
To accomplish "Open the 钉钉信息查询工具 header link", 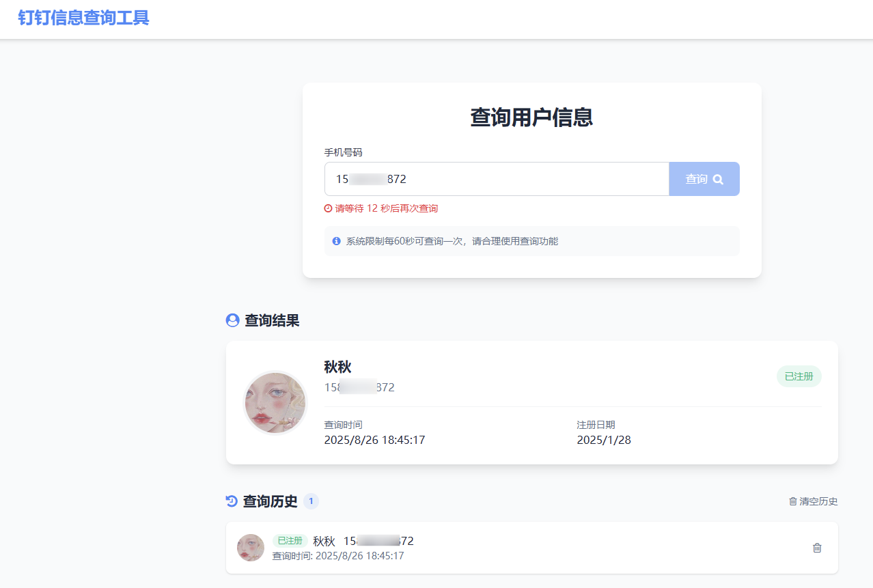I will click(x=83, y=17).
